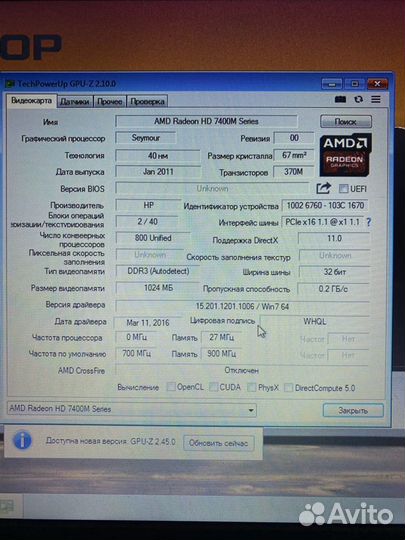Viewport: 405px width, 540px height.
Task: Click the Jan 2011 release date field
Action: coord(158,172)
